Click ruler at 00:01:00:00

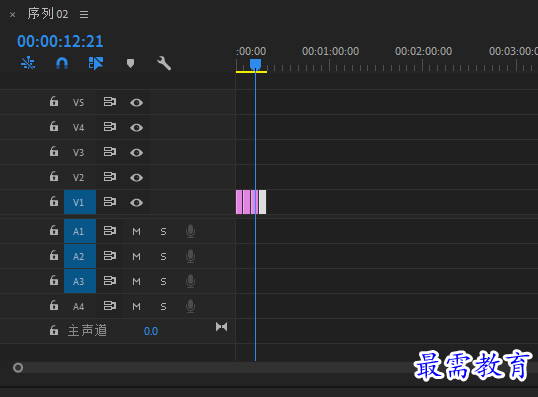pyautogui.click(x=330, y=51)
